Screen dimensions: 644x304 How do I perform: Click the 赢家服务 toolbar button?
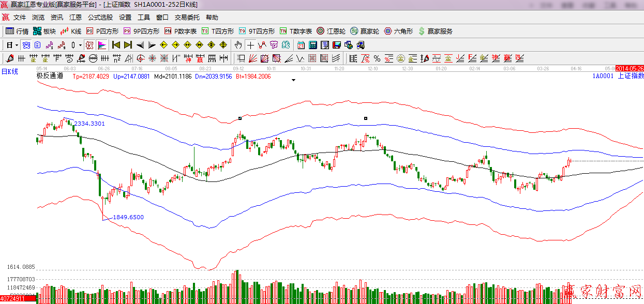436,31
